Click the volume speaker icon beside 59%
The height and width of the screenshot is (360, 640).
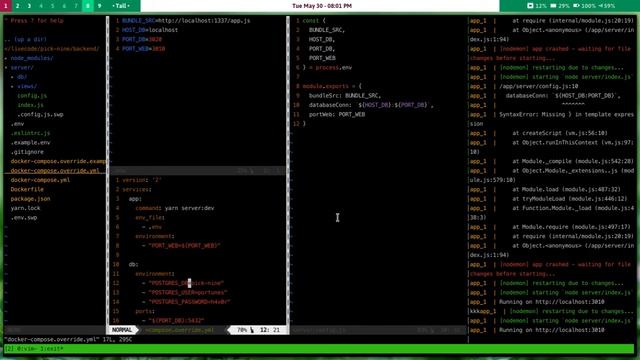click(x=601, y=6)
